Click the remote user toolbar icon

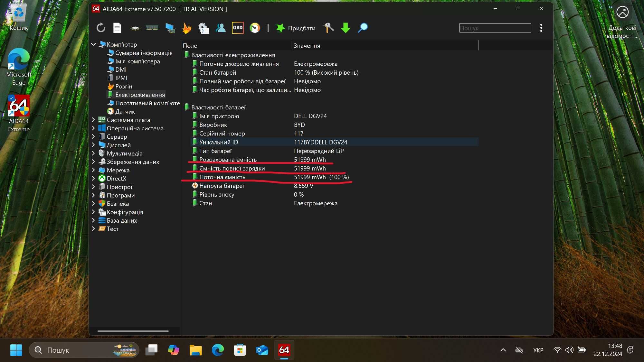221,28
